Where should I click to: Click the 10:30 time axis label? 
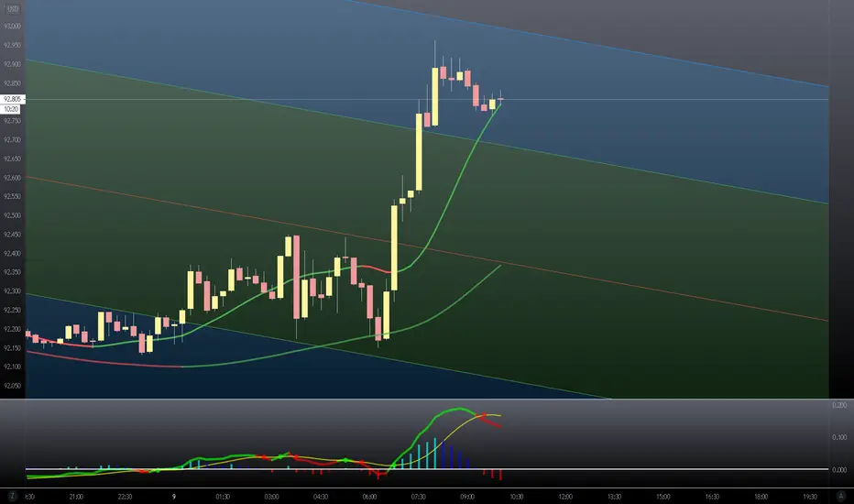tap(516, 497)
